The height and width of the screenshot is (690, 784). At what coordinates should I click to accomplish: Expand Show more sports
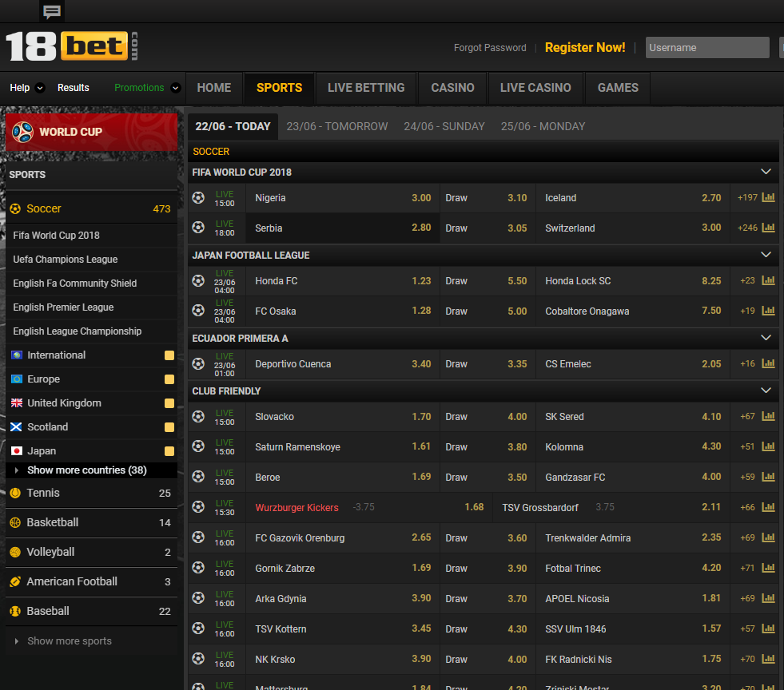tap(70, 641)
